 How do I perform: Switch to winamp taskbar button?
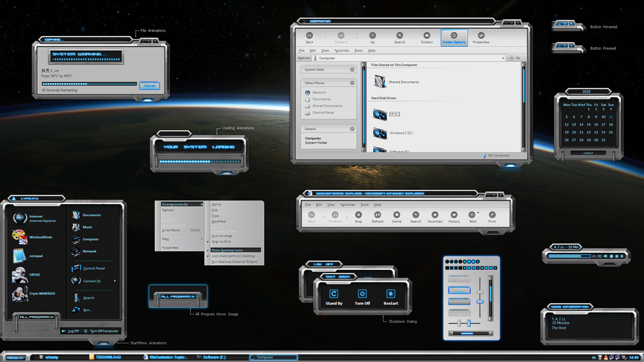(49, 357)
